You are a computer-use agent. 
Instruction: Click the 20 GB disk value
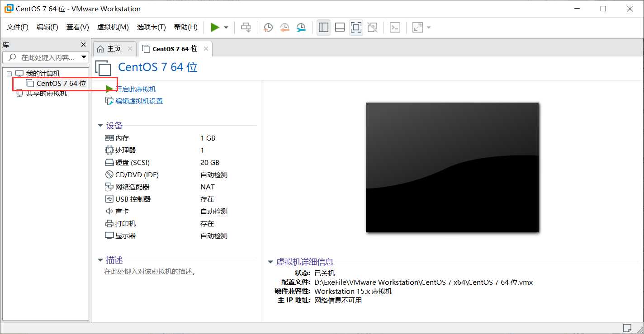(210, 163)
